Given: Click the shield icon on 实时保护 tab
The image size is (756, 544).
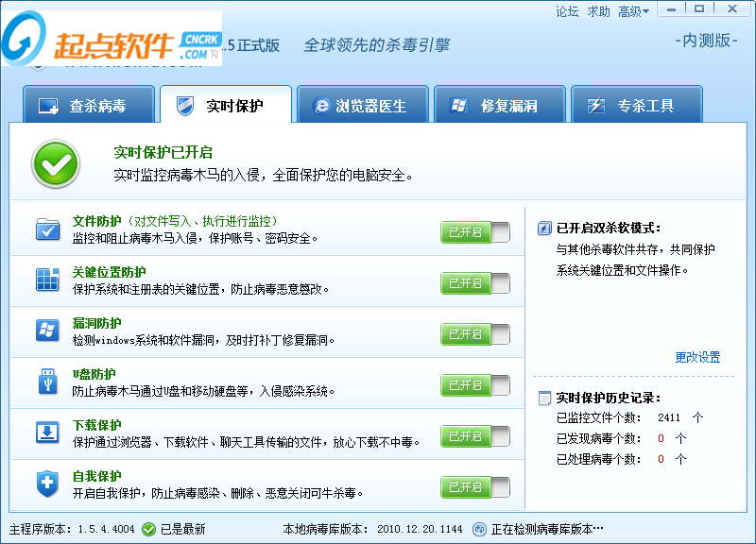Looking at the screenshot, I should click(x=184, y=106).
